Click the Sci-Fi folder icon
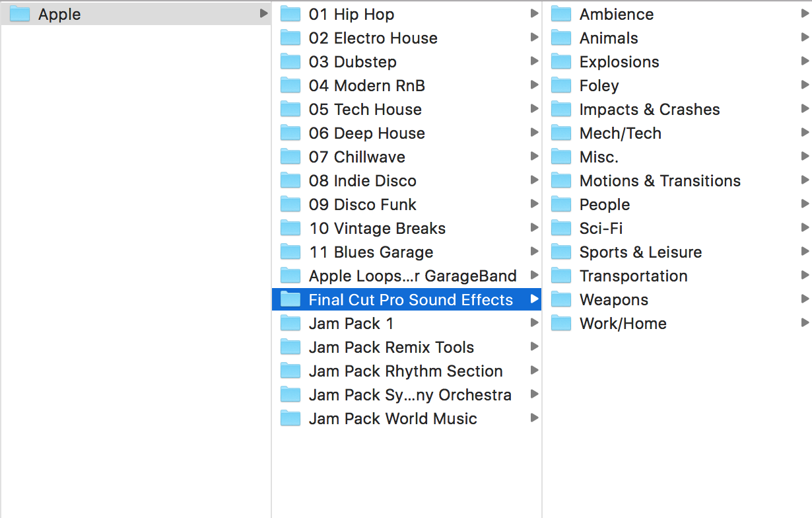812x518 pixels. tap(561, 228)
